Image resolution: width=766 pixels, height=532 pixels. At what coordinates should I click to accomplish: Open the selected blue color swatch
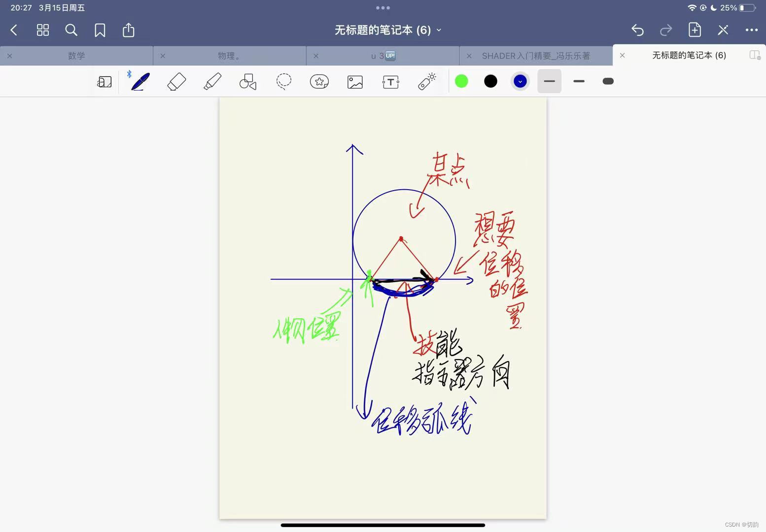(x=520, y=81)
